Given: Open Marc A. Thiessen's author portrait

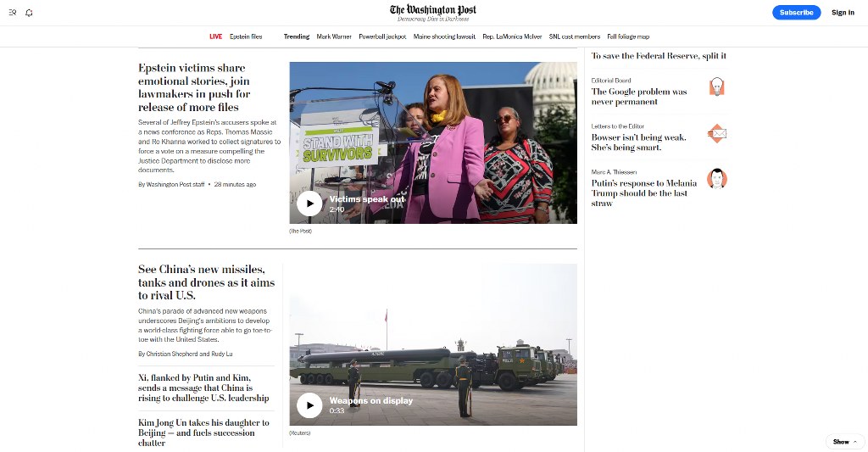Looking at the screenshot, I should [x=717, y=179].
